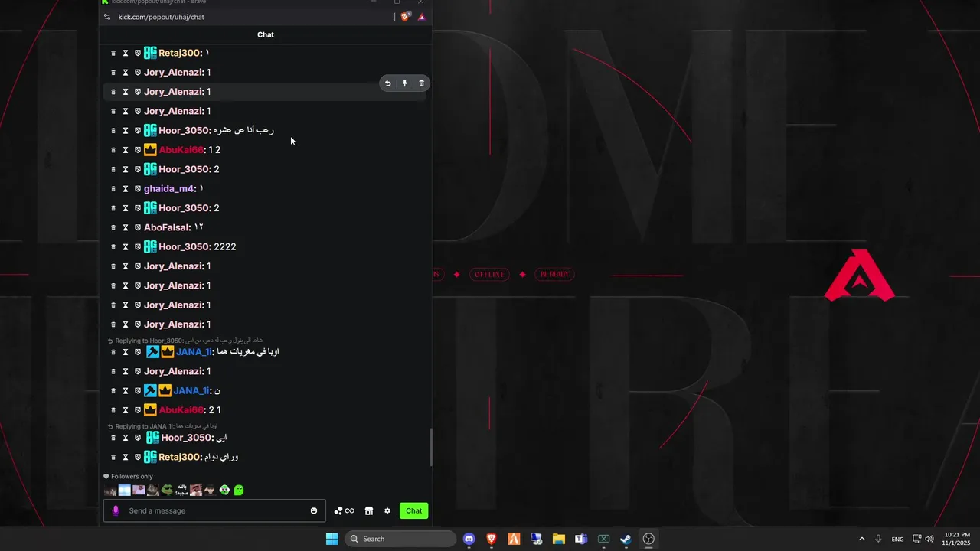Timeout JANA_1i on the 'ن' message
This screenshot has width=980, height=551.
click(126, 391)
